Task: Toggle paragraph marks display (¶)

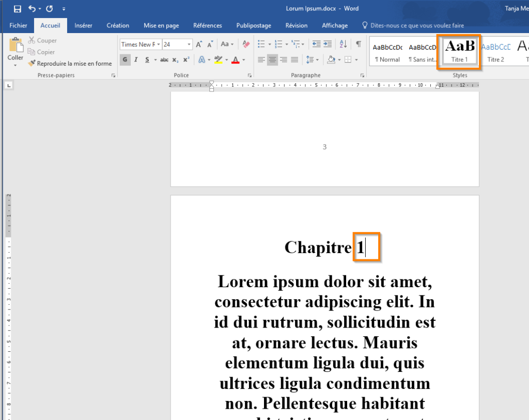Action: coord(358,44)
